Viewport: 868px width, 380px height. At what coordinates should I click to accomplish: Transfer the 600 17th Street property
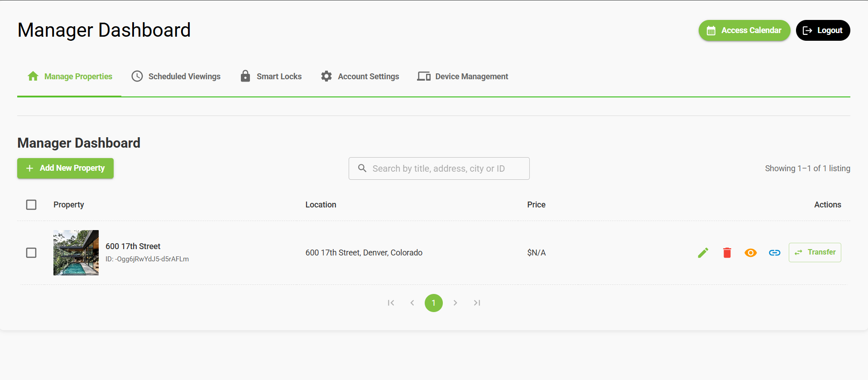[815, 252]
